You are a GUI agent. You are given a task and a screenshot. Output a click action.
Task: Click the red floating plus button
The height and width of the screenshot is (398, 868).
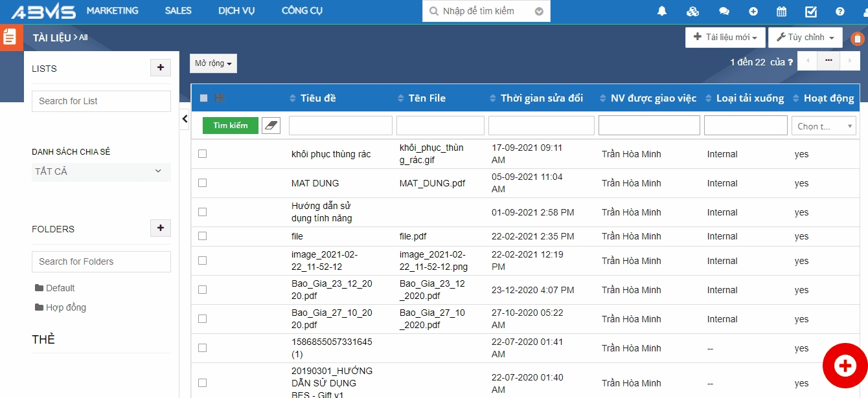[845, 366]
